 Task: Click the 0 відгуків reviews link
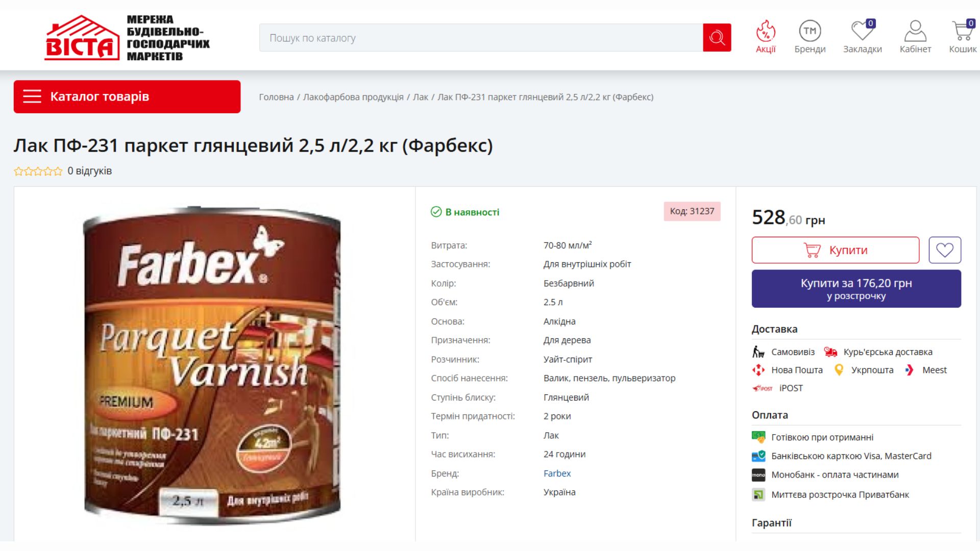[x=89, y=171]
